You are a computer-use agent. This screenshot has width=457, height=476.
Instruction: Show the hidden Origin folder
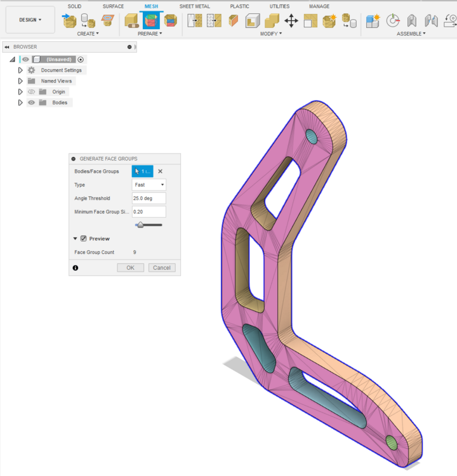(31, 91)
